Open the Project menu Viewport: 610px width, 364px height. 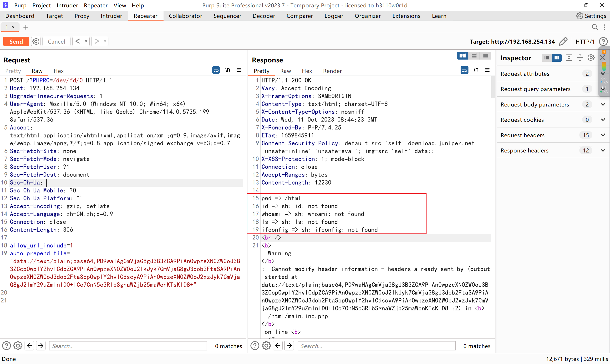point(41,5)
